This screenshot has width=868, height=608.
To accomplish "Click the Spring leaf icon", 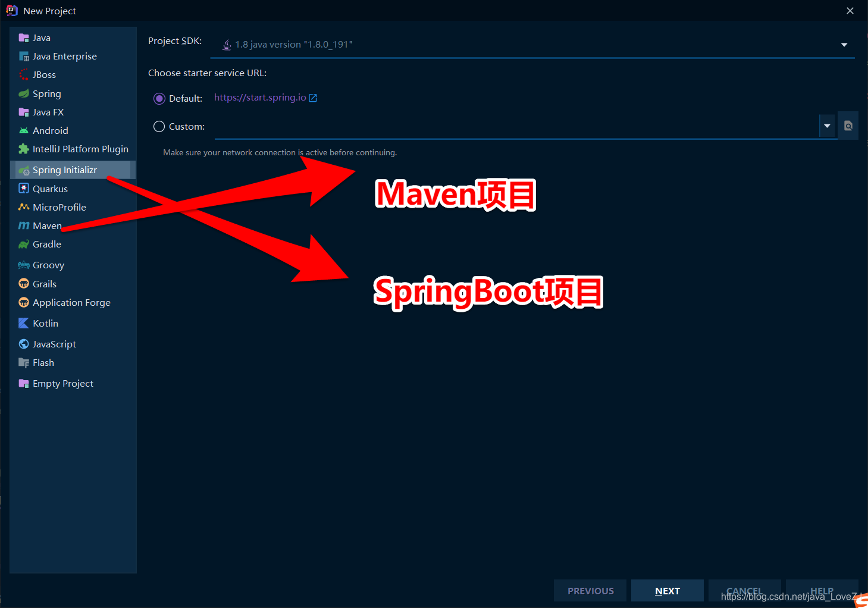I will [x=24, y=93].
